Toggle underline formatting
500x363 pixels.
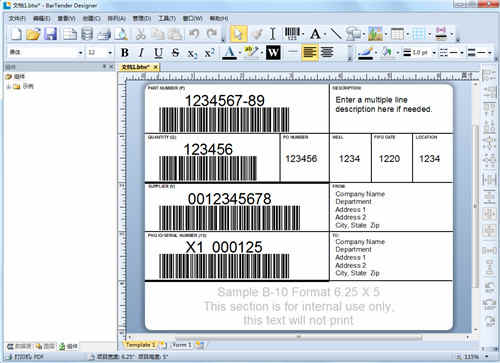pyautogui.click(x=158, y=53)
